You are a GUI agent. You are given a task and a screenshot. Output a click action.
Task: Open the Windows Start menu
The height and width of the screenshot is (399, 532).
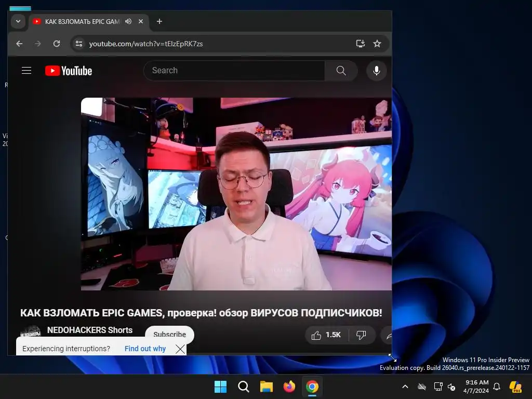(x=220, y=387)
